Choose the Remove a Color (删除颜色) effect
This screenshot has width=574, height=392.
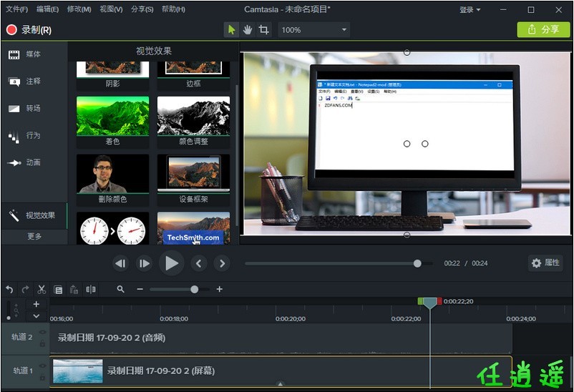pos(113,180)
